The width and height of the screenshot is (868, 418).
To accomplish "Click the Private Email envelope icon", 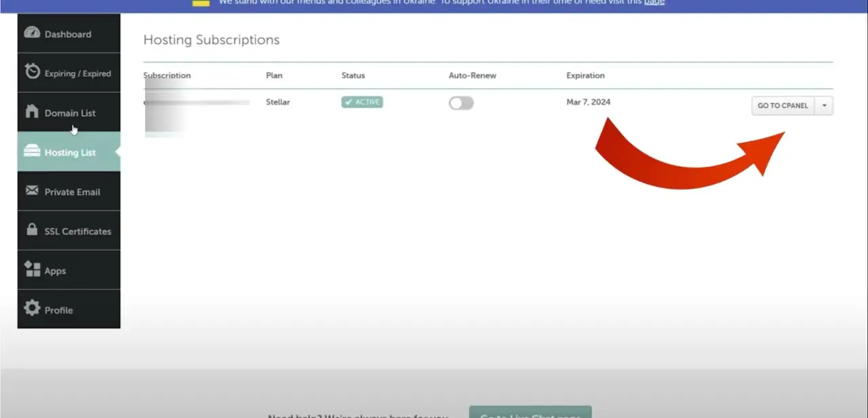I will (x=32, y=191).
